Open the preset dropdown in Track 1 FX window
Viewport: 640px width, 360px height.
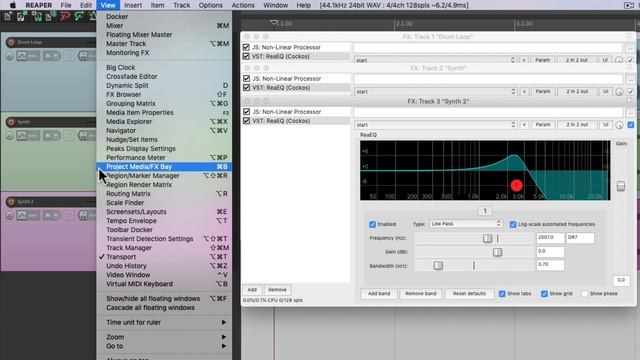tap(435, 60)
